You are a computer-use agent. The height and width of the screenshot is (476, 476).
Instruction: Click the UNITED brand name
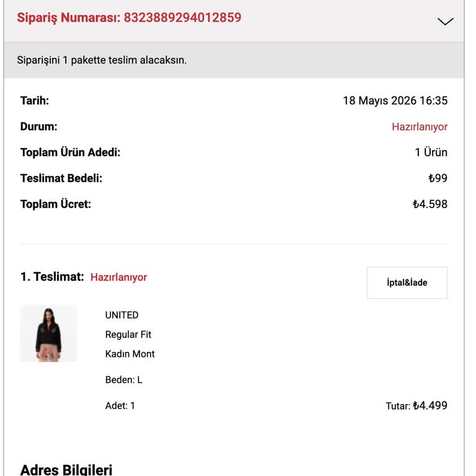pyautogui.click(x=121, y=315)
